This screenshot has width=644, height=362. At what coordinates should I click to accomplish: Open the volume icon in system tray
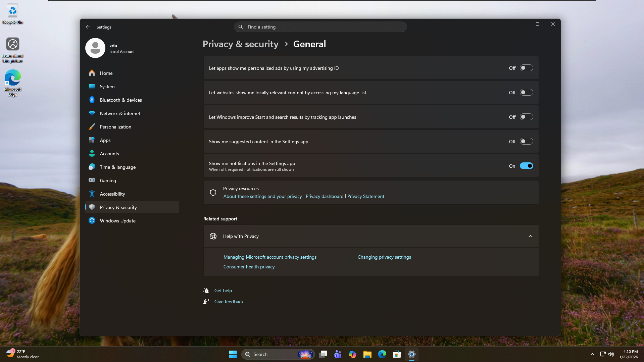[611, 354]
